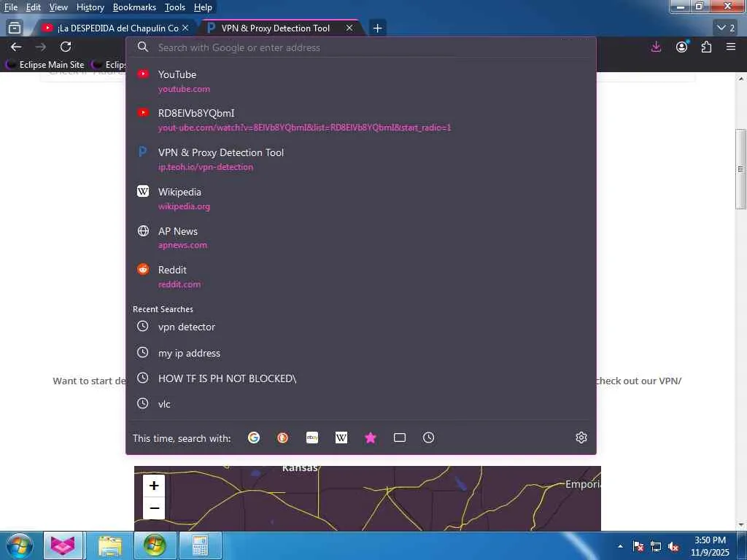Viewport: 747px width, 560px height.
Task: Search this time with Wikipedia
Action: [x=341, y=437]
